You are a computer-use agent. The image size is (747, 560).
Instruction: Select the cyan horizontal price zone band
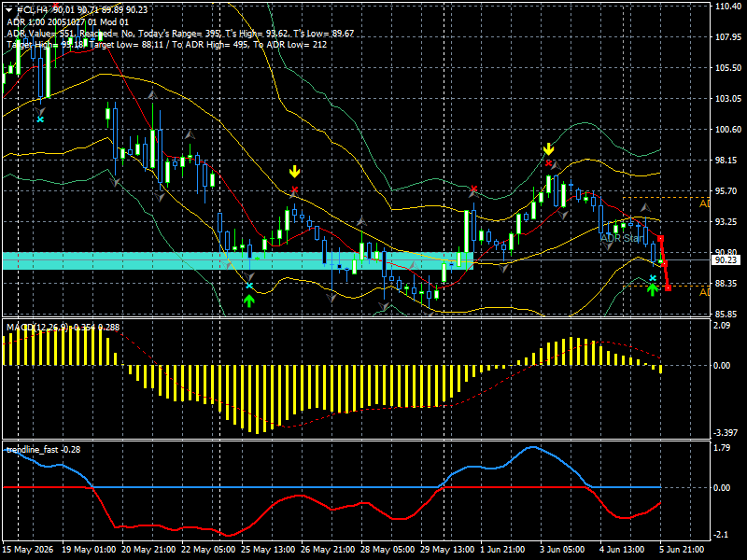coord(238,260)
